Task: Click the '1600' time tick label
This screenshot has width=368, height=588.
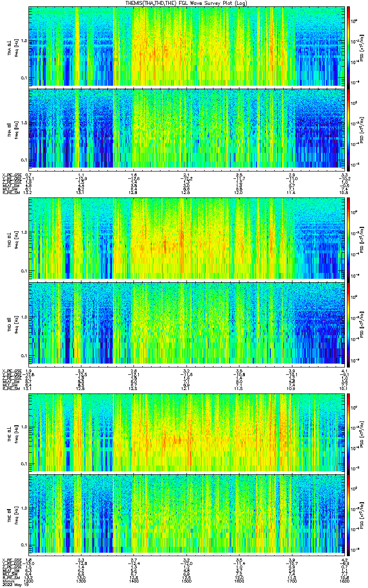Action: 239,580
